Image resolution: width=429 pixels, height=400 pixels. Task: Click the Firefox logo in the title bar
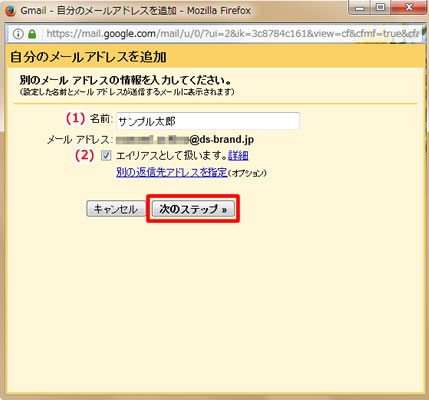pyautogui.click(x=10, y=11)
